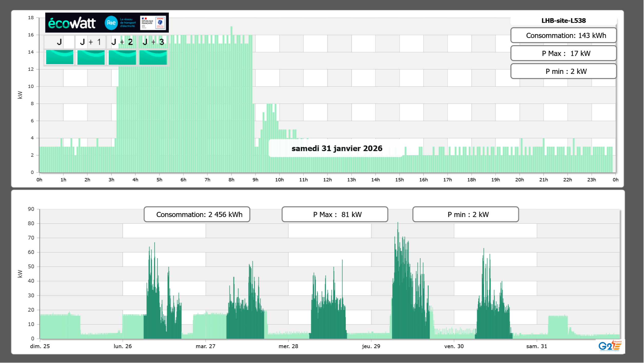Image resolution: width=644 pixels, height=363 pixels.
Task: Select the J + 2 day label
Action: [x=122, y=42]
